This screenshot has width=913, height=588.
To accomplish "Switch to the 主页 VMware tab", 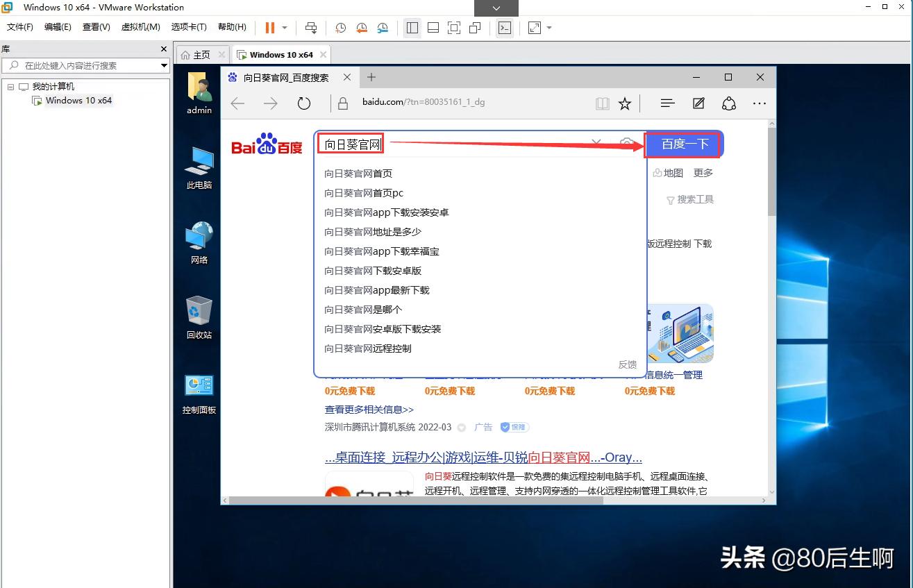I will (201, 54).
